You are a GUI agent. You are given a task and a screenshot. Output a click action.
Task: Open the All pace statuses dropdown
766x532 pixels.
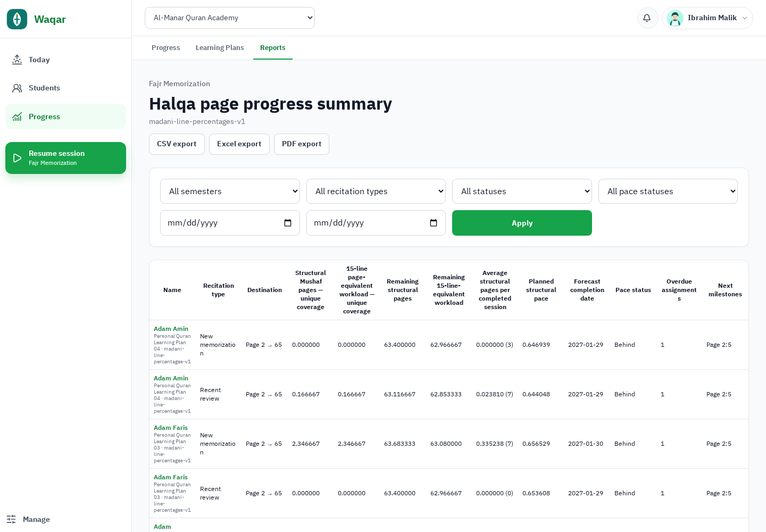(668, 191)
